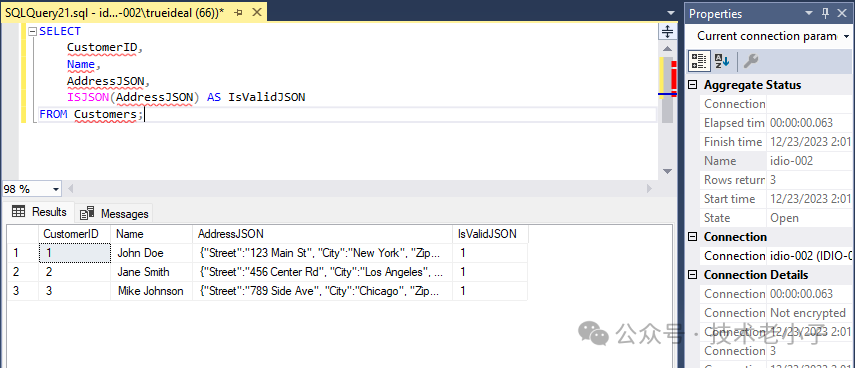Collapse the Aggregate Status section
This screenshot has height=368, width=855.
point(693,85)
